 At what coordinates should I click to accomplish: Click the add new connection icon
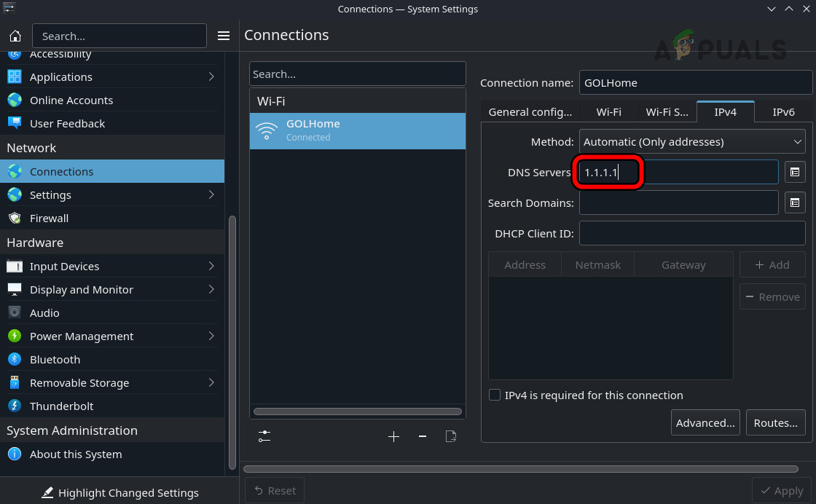pyautogui.click(x=394, y=436)
